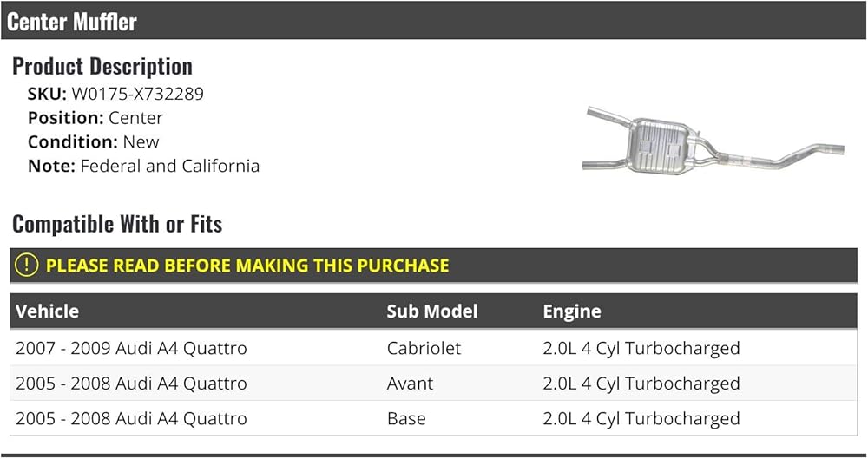Click the Vehicle column header

[x=47, y=311]
